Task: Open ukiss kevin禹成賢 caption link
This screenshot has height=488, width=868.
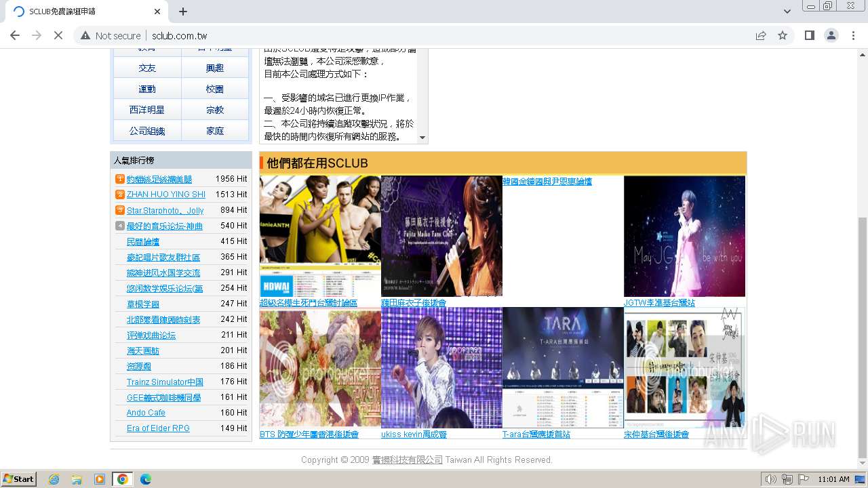Action: (x=414, y=434)
